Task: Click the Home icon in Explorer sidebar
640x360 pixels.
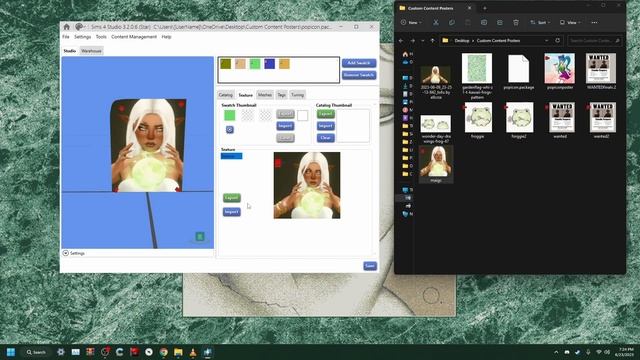Action: (x=405, y=54)
